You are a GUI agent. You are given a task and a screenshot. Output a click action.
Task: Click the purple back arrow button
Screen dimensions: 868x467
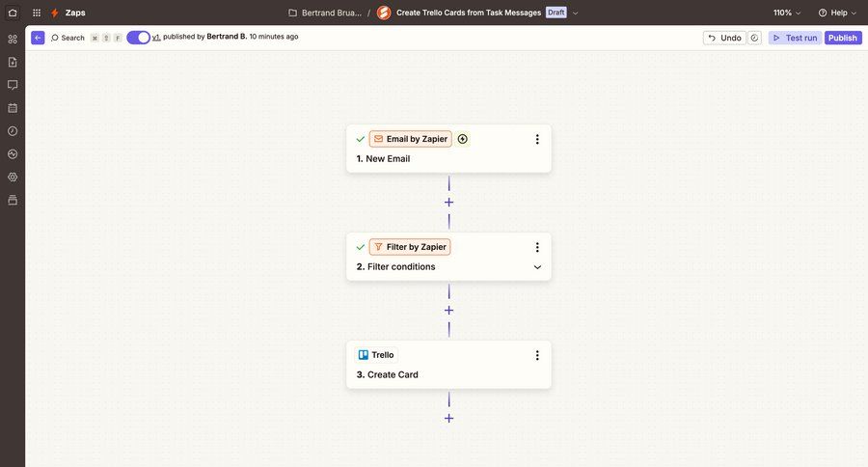38,38
